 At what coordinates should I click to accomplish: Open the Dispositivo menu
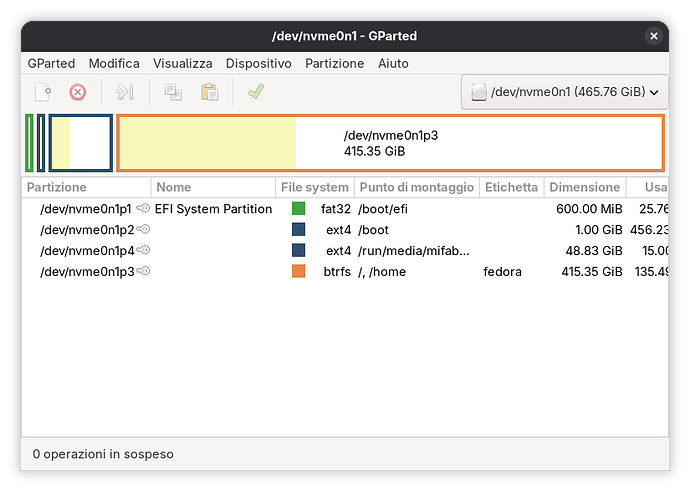point(258,63)
